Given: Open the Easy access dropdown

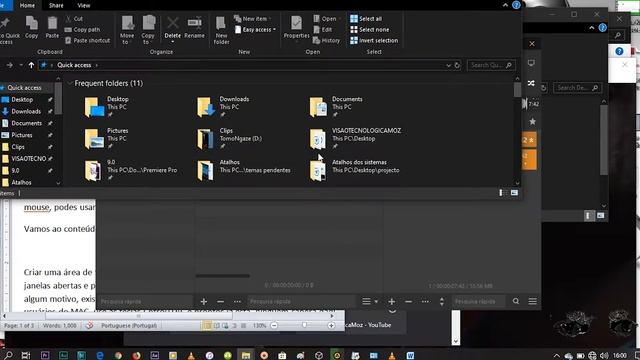Looking at the screenshot, I should coord(256,29).
